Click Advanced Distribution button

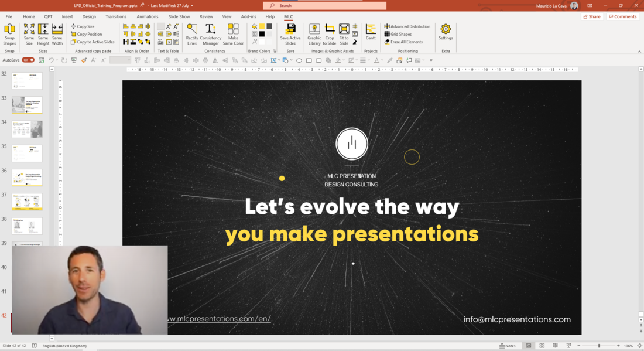(407, 26)
